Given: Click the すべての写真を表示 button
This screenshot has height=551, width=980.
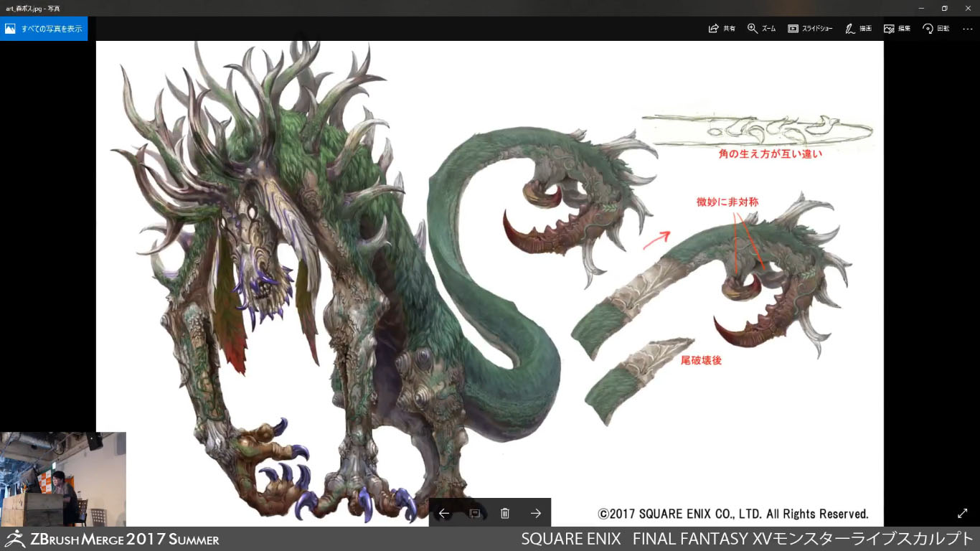Looking at the screenshot, I should point(44,29).
